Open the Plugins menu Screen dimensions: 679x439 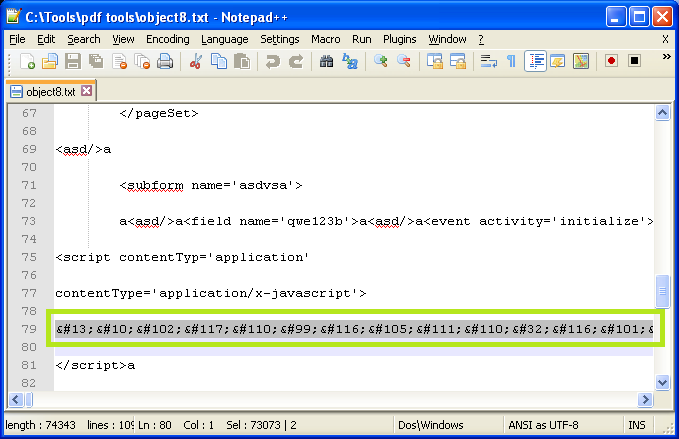(400, 39)
